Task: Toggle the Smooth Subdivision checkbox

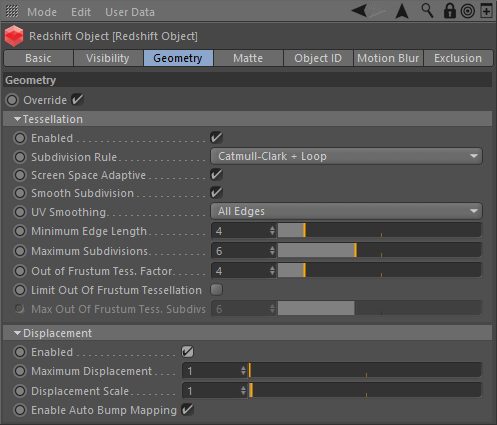Action: [216, 192]
